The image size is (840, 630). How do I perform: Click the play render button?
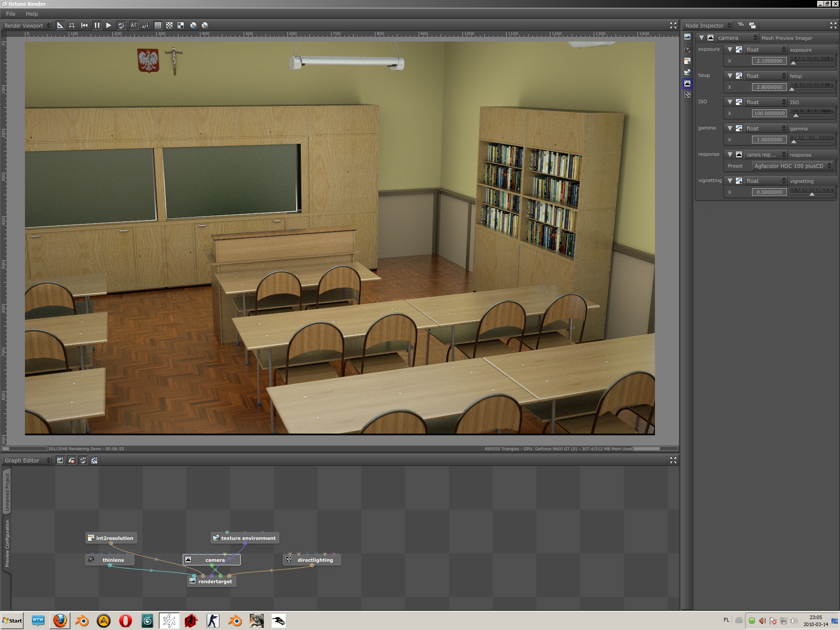pyautogui.click(x=108, y=25)
